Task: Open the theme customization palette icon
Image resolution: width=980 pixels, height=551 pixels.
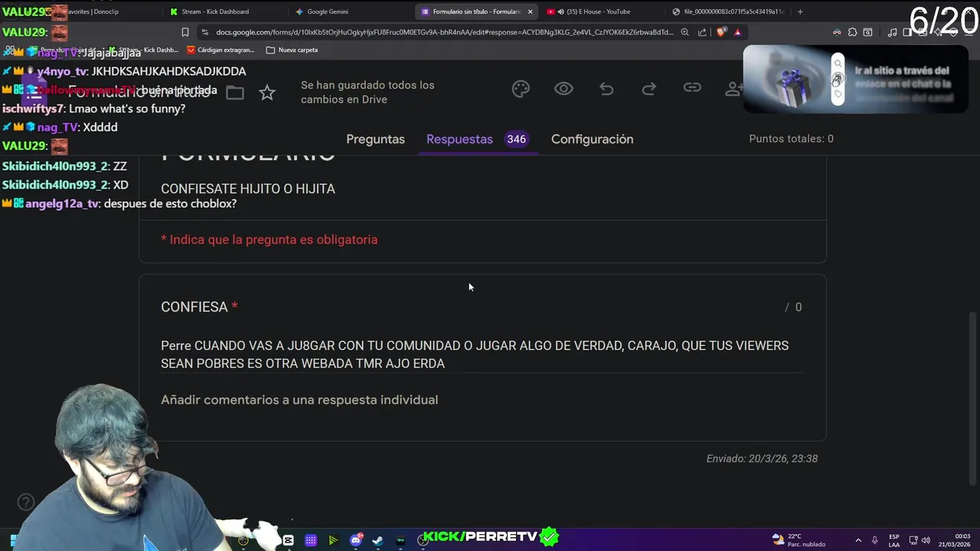Action: (521, 90)
